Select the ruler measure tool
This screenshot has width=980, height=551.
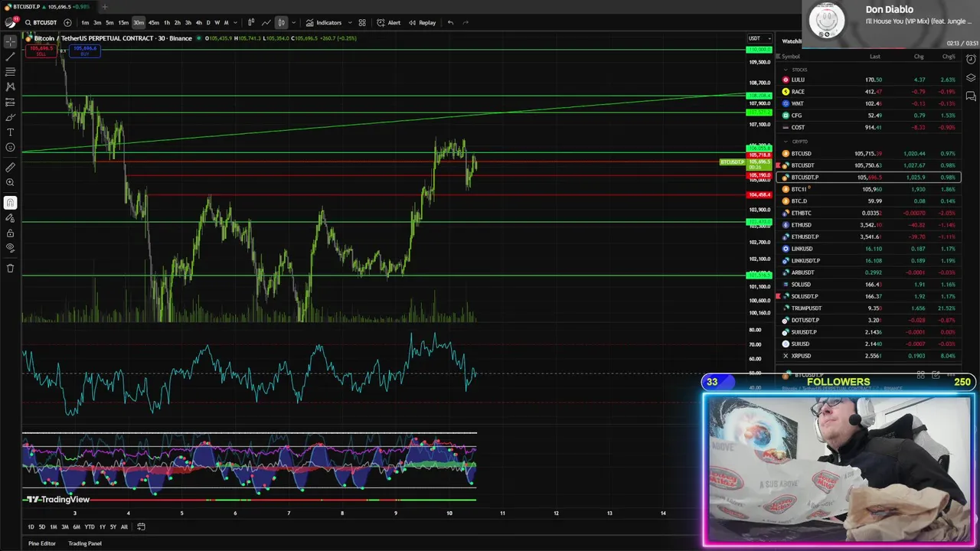tap(10, 167)
